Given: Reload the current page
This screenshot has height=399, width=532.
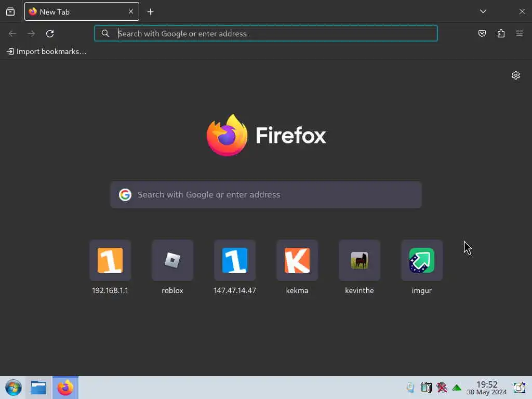Looking at the screenshot, I should pos(50,34).
